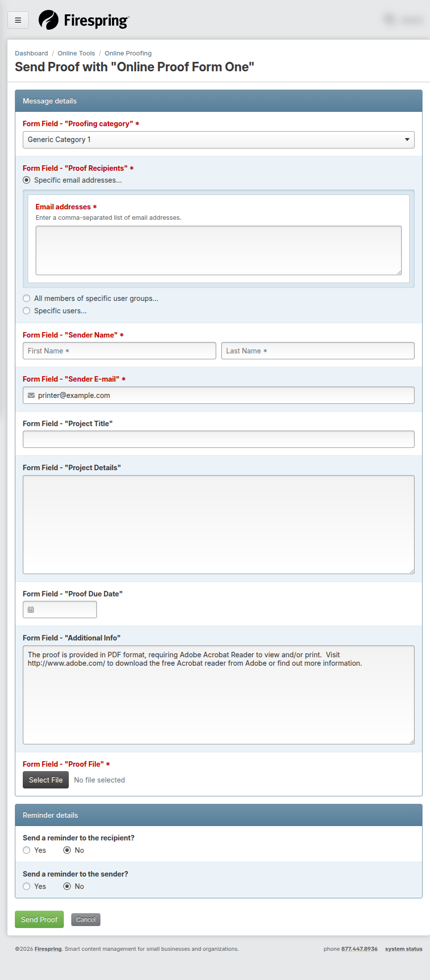Click the Cancel button
The image size is (430, 980).
[x=86, y=920]
